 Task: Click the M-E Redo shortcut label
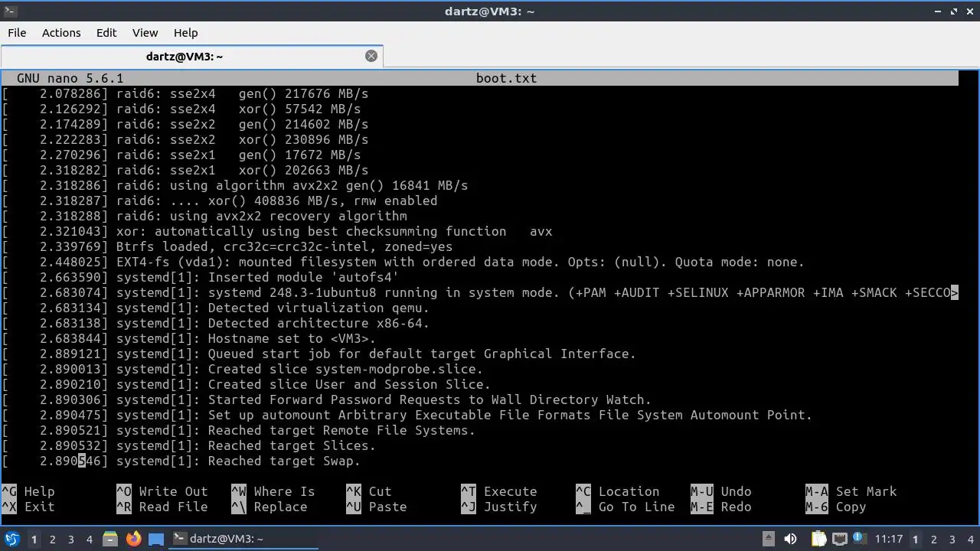click(721, 507)
